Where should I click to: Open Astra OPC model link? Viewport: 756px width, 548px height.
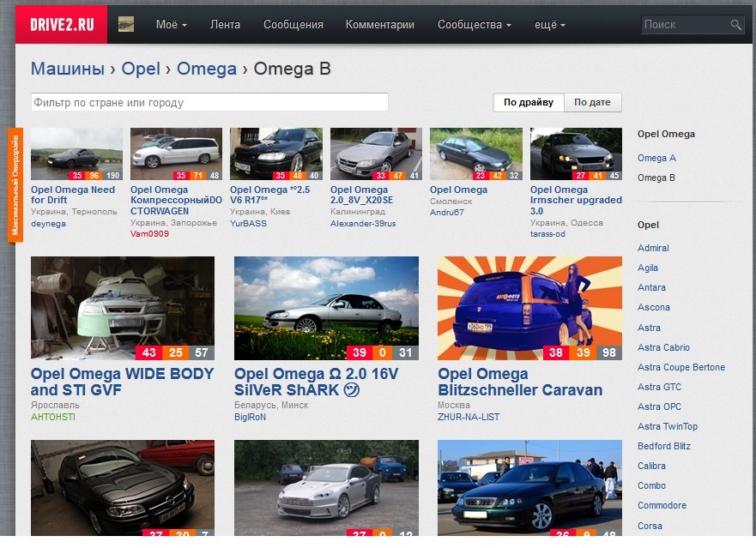click(x=659, y=406)
